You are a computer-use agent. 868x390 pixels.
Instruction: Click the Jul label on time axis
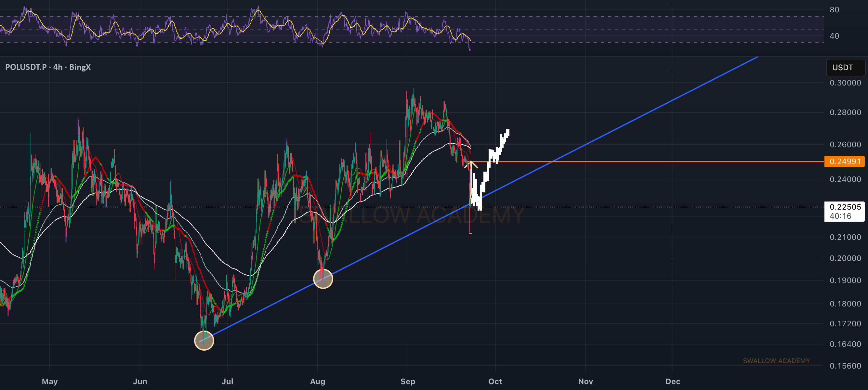[x=228, y=381]
